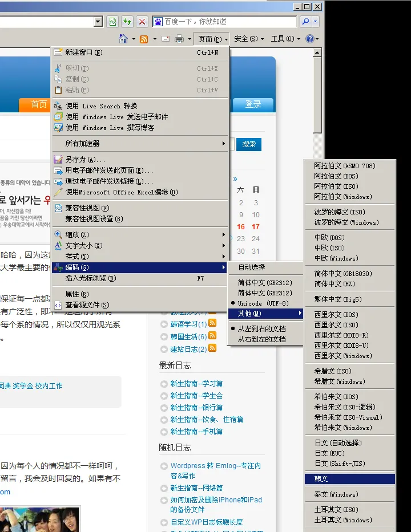The height and width of the screenshot is (532, 411).
Task: Select 从左到右的文档 document direction
Action: 261,328
